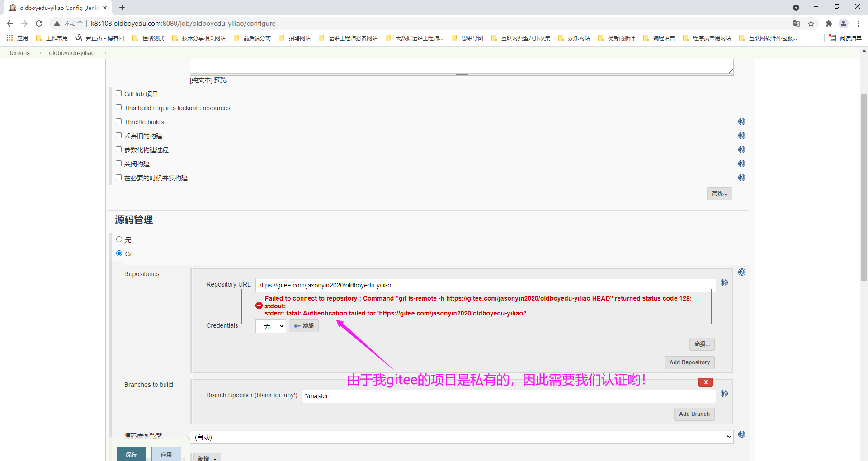This screenshot has height=461, width=868.
Task: Click into the Repository URL input field
Action: (485, 285)
